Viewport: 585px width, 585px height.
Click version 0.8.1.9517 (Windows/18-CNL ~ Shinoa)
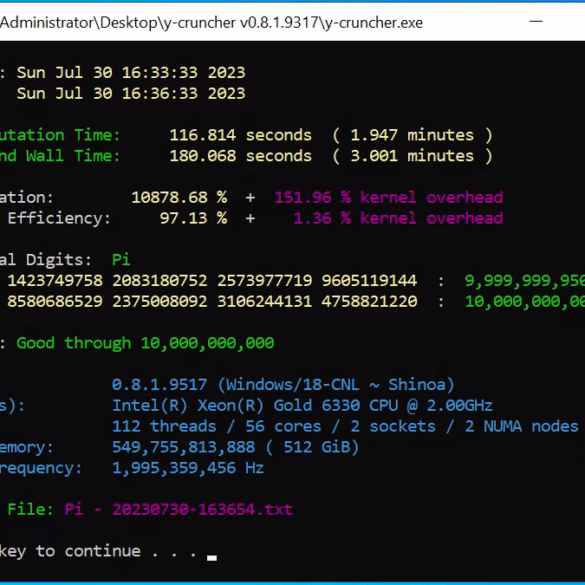[283, 385]
